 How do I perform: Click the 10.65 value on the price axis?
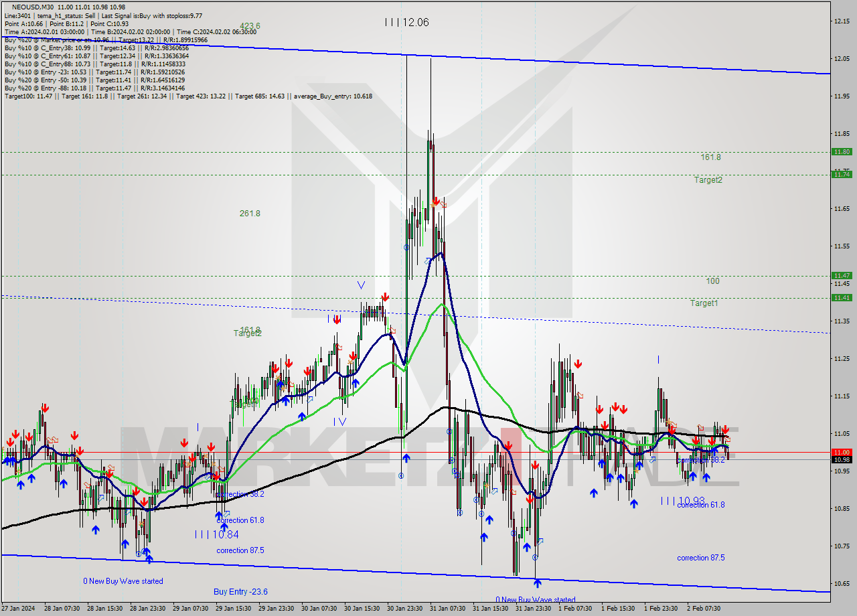point(842,583)
